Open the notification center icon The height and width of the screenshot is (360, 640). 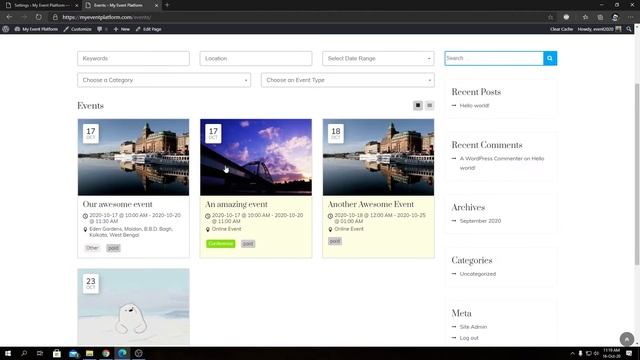tap(629, 353)
